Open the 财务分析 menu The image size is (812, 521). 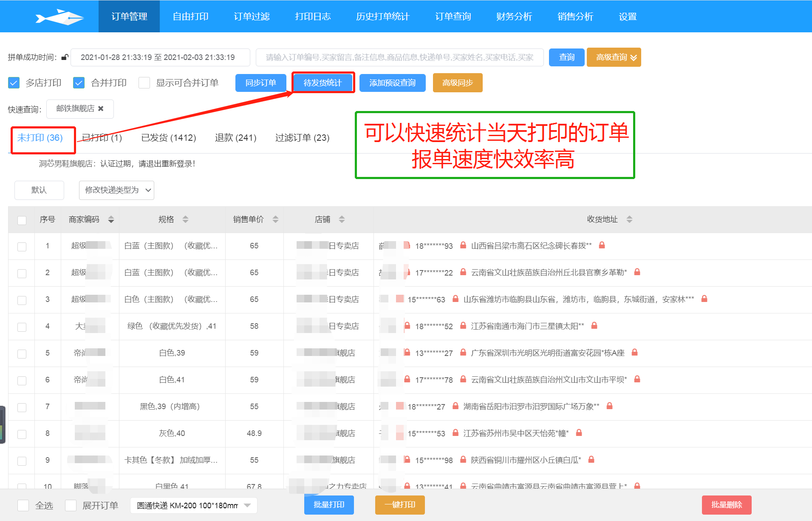[514, 17]
